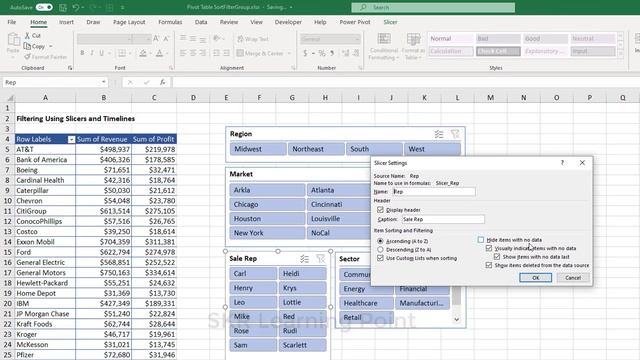Click the Caption field containing Sale Rep
Viewport: 640px width, 360px height.
point(443,219)
